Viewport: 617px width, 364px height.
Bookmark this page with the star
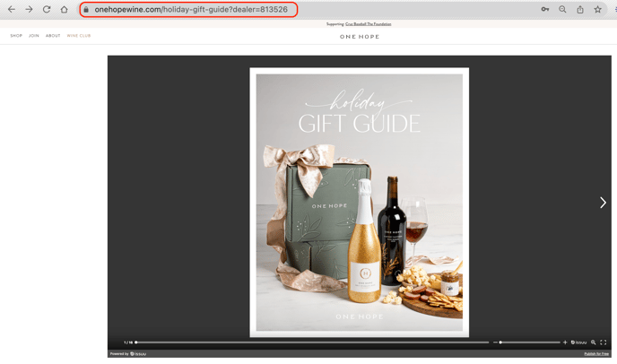[597, 10]
